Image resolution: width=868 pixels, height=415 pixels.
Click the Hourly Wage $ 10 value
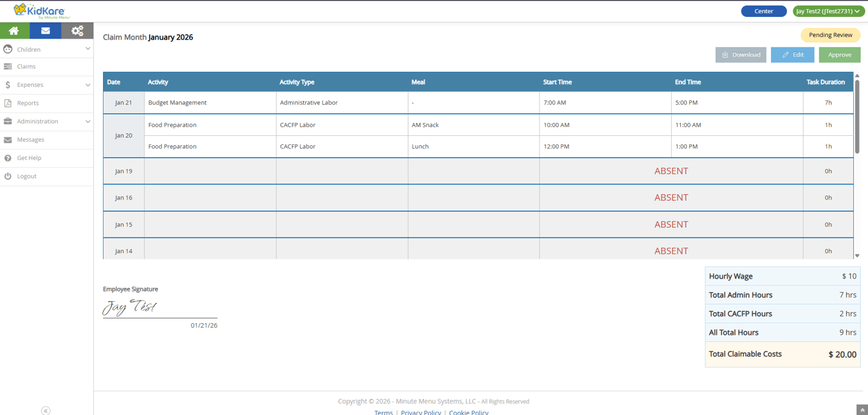pos(849,276)
